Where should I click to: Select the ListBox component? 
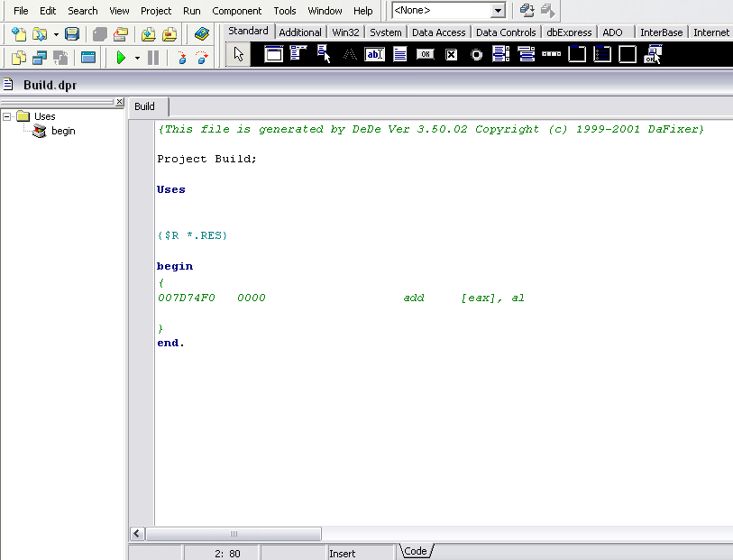coord(501,54)
